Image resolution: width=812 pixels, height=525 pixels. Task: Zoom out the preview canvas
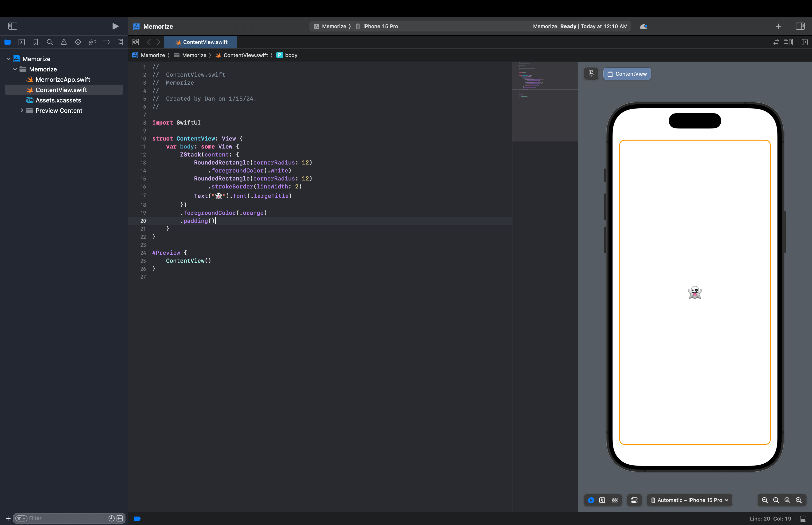tap(765, 500)
